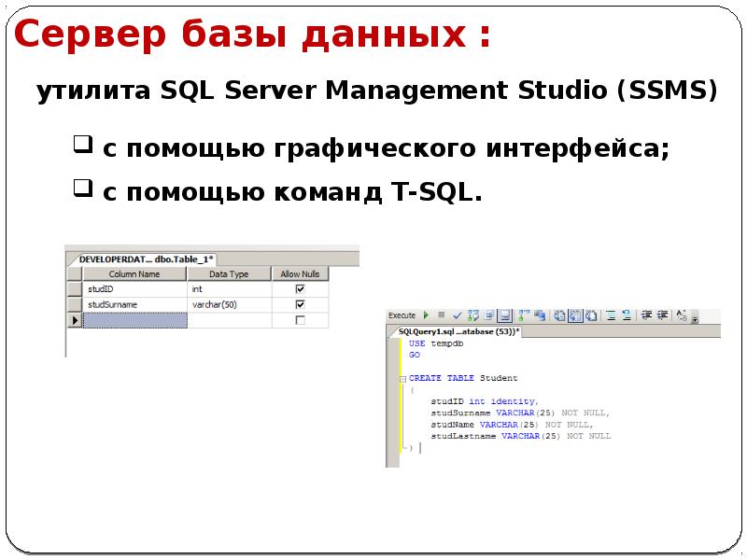Check Allow Nulls on the empty row
This screenshot has width=747, height=560.
[x=301, y=317]
